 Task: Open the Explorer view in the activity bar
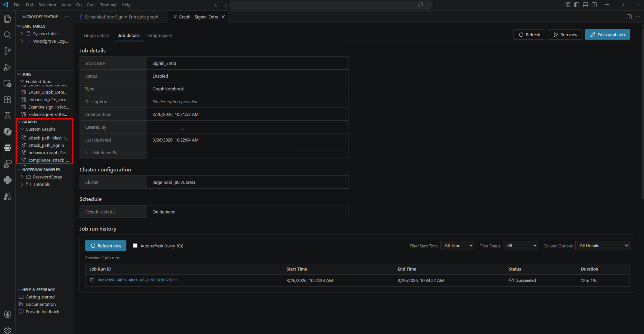point(7,19)
